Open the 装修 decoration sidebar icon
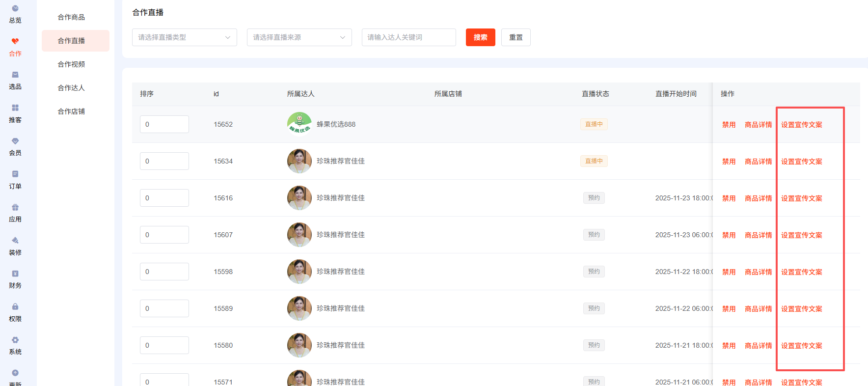The image size is (868, 386). 15,241
